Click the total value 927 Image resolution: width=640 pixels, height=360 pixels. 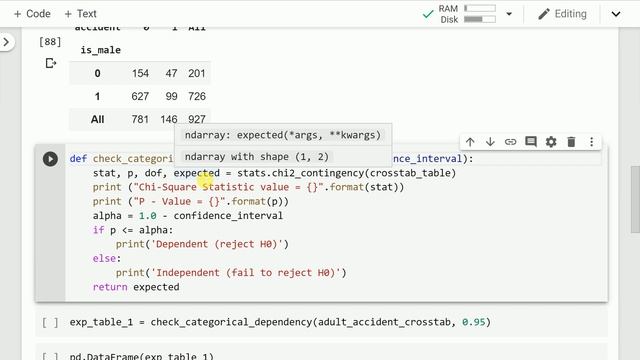(x=197, y=119)
